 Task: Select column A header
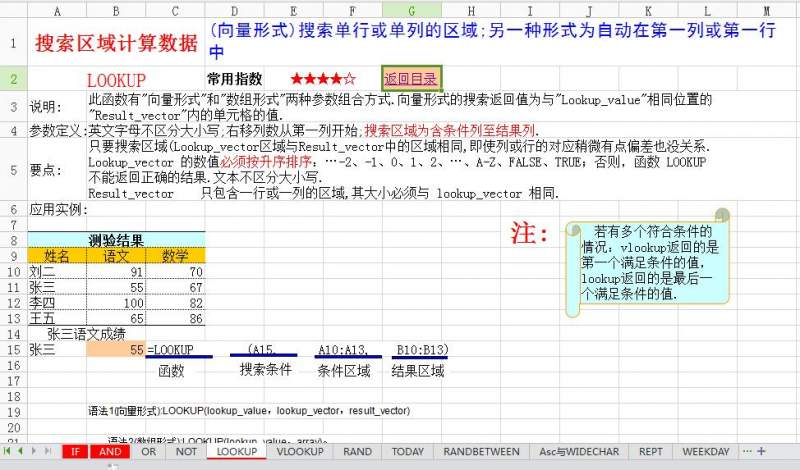tap(57, 11)
